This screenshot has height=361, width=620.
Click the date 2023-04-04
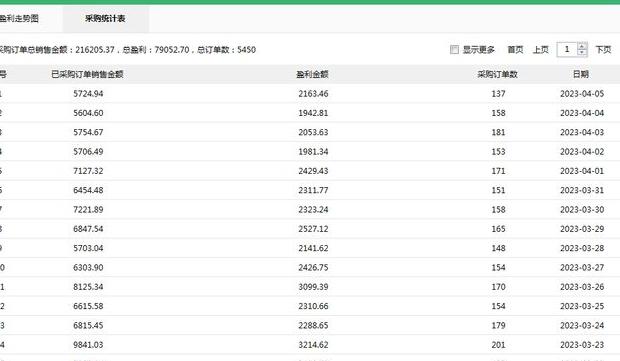click(x=582, y=113)
